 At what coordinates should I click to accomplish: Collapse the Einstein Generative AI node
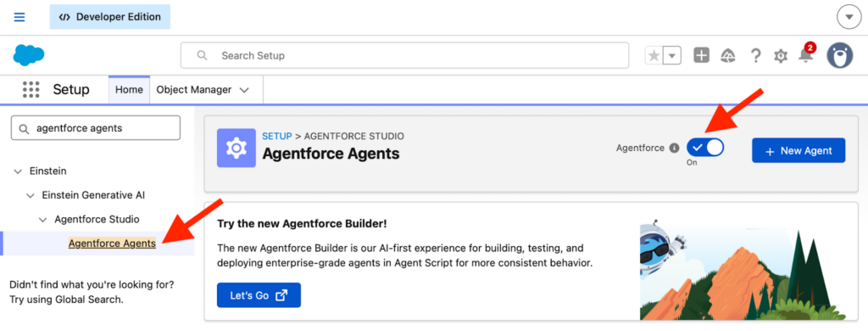click(x=30, y=195)
